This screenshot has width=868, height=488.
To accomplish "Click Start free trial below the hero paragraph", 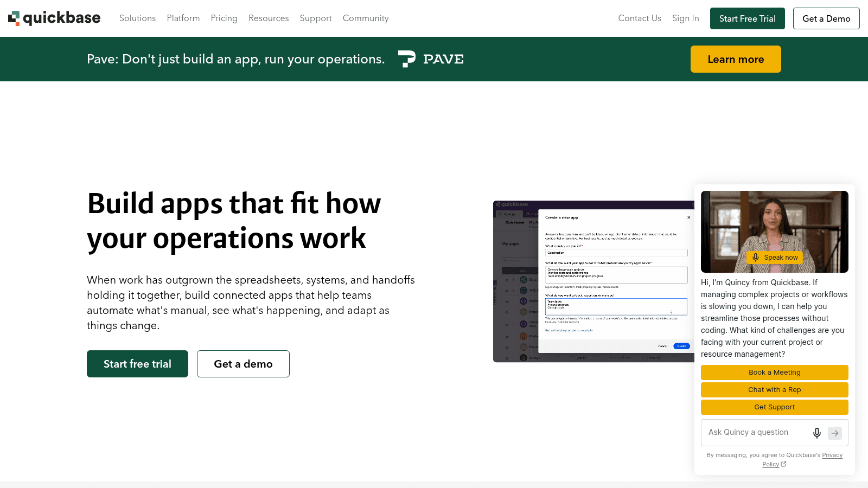I will point(137,364).
